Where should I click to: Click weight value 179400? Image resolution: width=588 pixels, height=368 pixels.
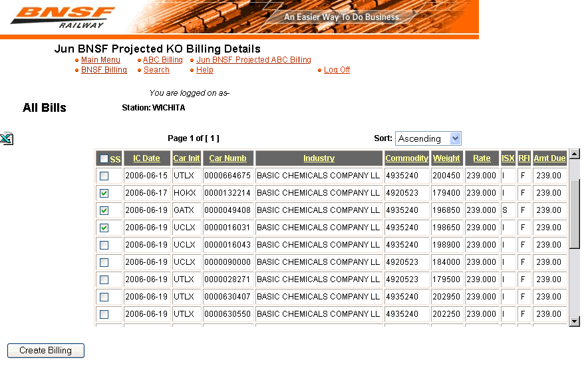(x=446, y=193)
